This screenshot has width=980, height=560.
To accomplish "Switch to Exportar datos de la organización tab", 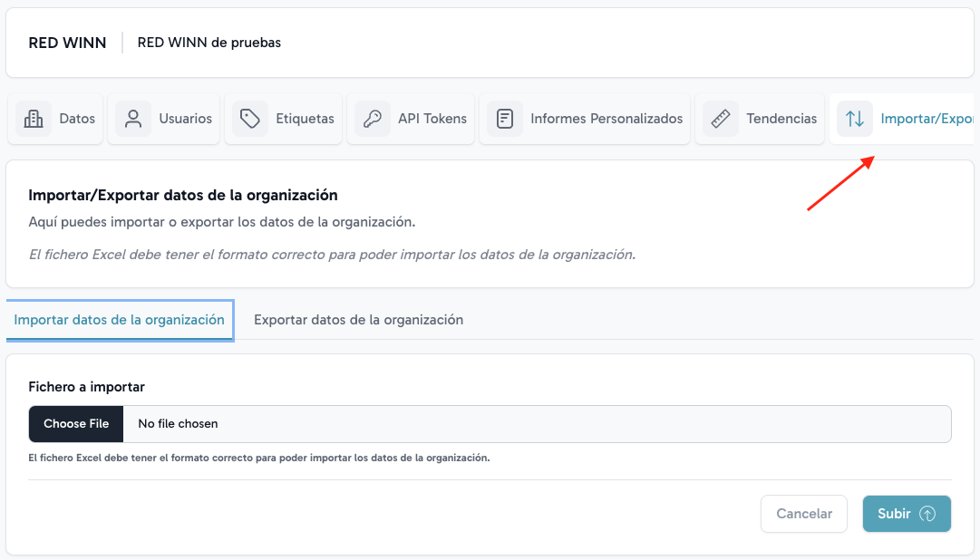I will pos(358,320).
